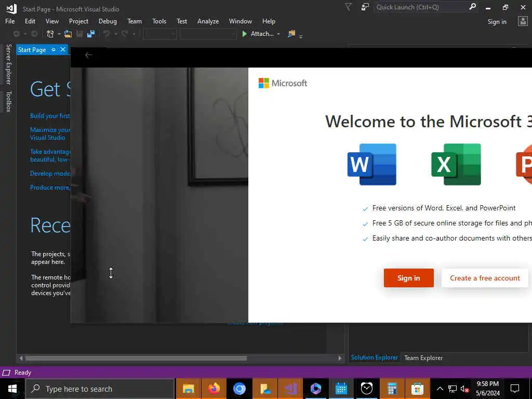Click the New Project toolbar icon
Image resolution: width=532 pixels, height=399 pixels.
[x=50, y=34]
